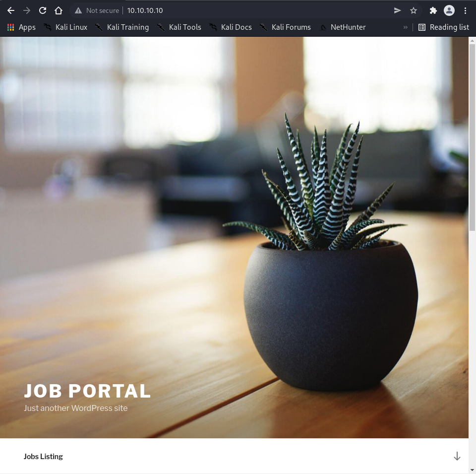
Task: Click the Not secure warning indicator
Action: [97, 10]
